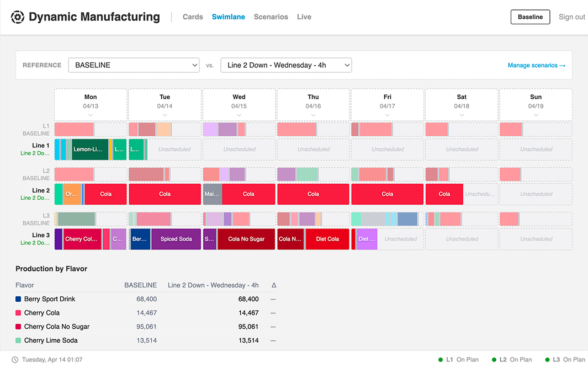The width and height of the screenshot is (588, 368).
Task: Click the Dynamic Manufacturing gear logo
Action: 17,17
